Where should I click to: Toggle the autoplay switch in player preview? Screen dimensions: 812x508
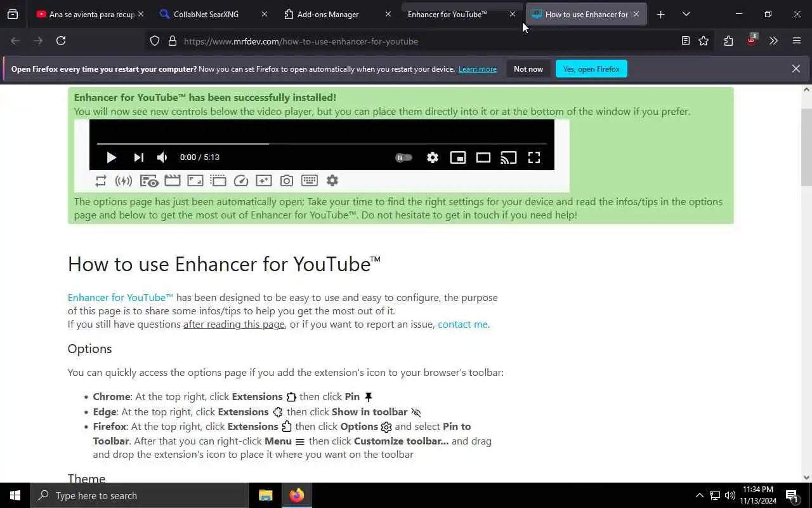pyautogui.click(x=403, y=157)
